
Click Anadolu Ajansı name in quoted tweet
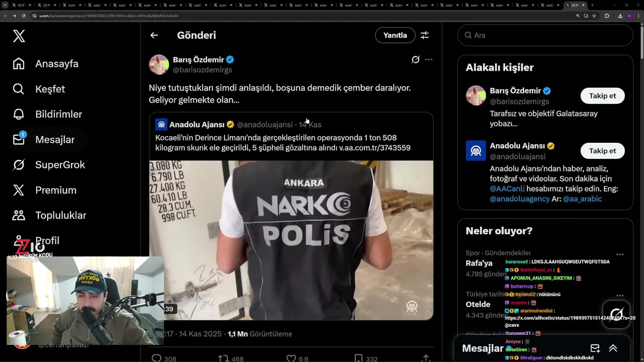[198, 124]
